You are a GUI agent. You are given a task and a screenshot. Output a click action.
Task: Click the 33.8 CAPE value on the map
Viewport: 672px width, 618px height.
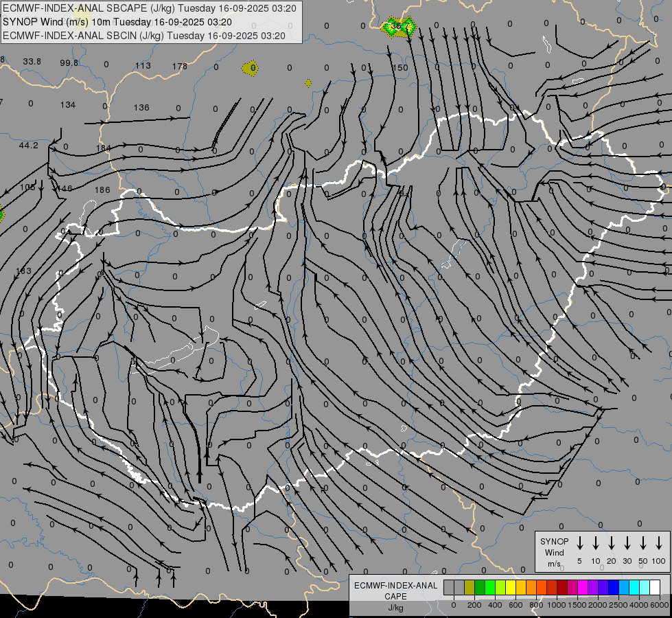(x=32, y=62)
